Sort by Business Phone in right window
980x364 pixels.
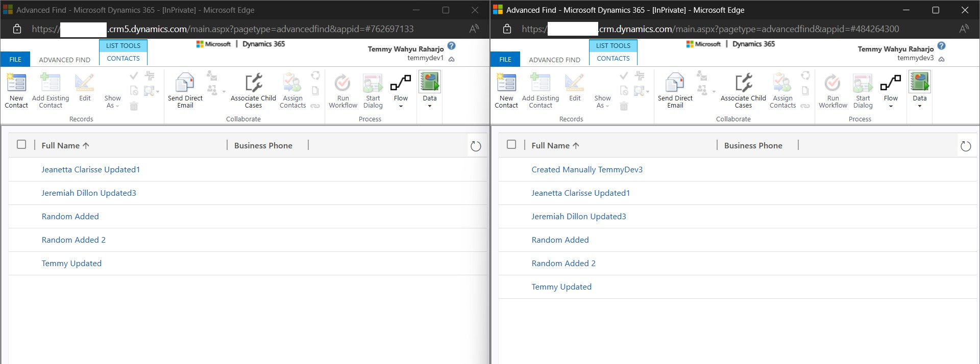[x=753, y=145]
